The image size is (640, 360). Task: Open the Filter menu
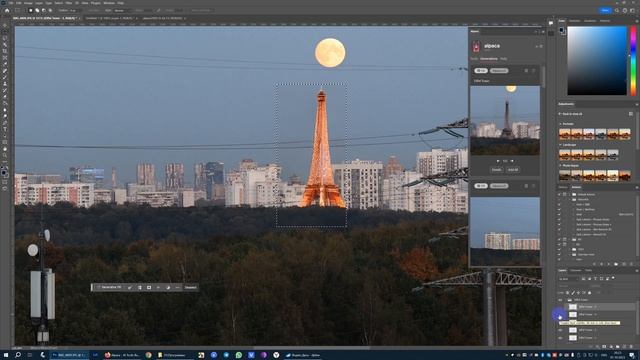(x=69, y=3)
